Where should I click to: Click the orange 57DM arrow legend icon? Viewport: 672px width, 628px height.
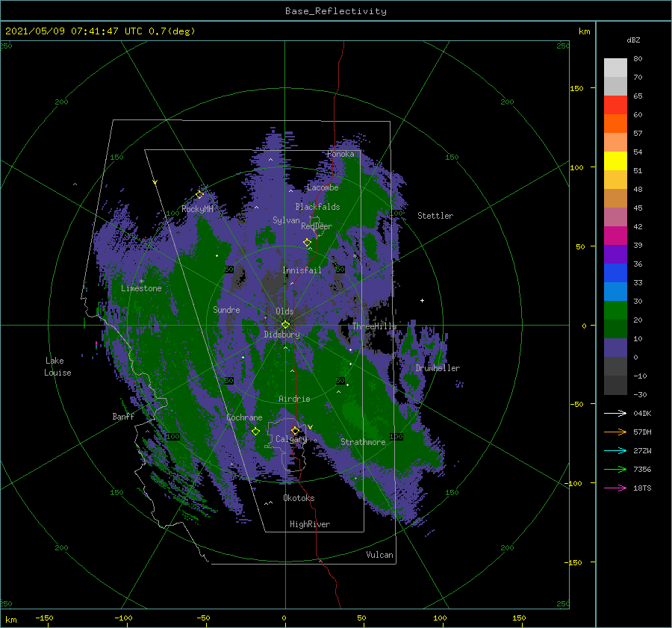click(615, 432)
